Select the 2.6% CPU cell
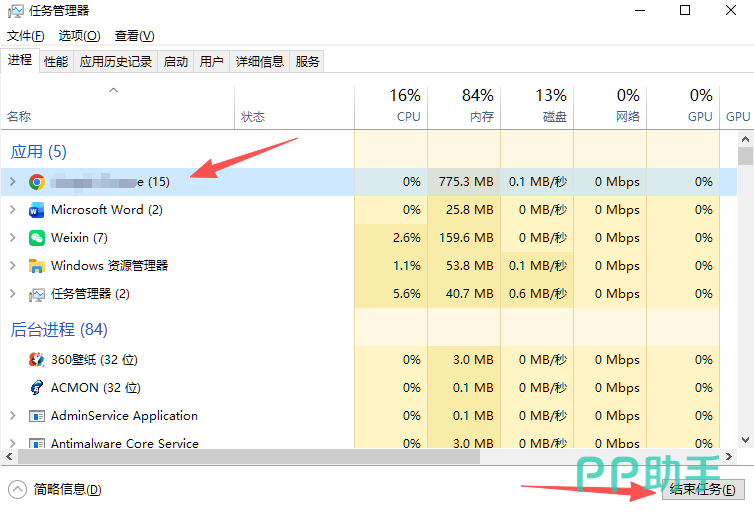The image size is (754, 514). [391, 238]
